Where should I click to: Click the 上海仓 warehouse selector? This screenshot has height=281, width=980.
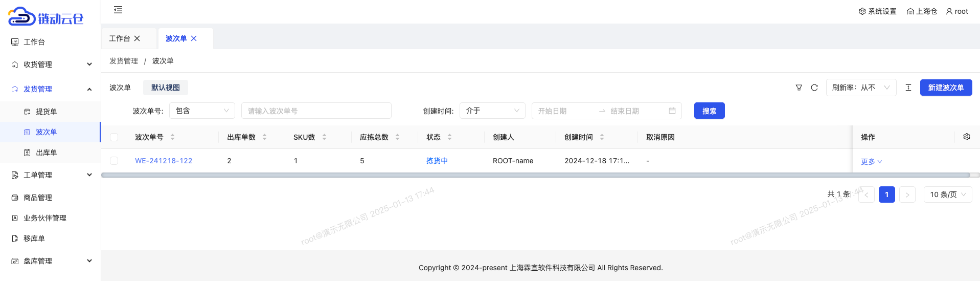point(922,11)
